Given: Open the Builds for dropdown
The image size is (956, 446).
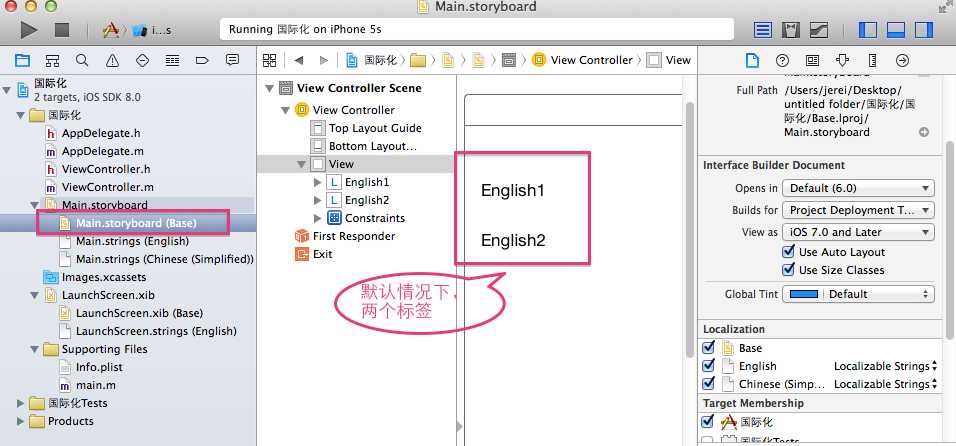Looking at the screenshot, I should [858, 210].
